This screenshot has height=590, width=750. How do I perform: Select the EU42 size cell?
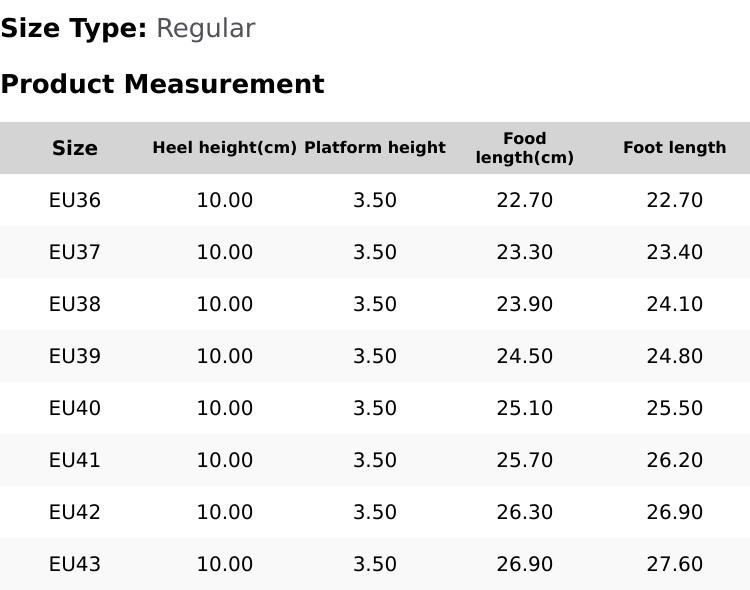75,512
